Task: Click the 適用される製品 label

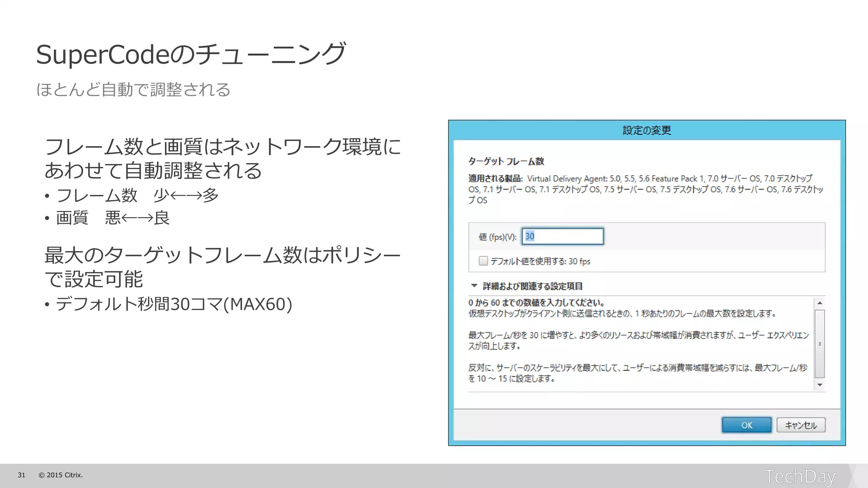Action: tap(495, 178)
